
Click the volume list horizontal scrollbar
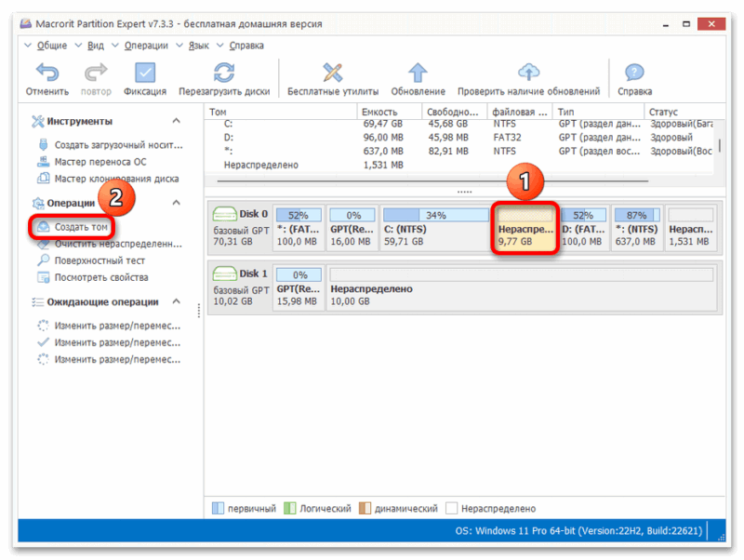(x=432, y=180)
